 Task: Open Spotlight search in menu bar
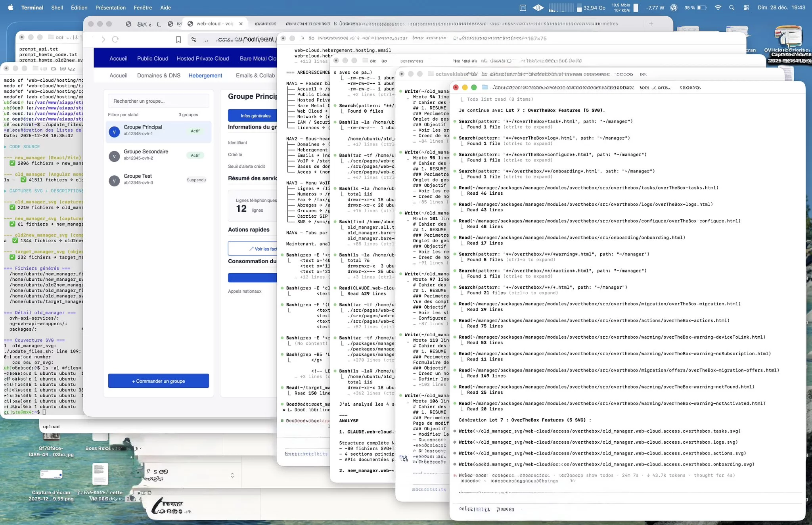(732, 8)
